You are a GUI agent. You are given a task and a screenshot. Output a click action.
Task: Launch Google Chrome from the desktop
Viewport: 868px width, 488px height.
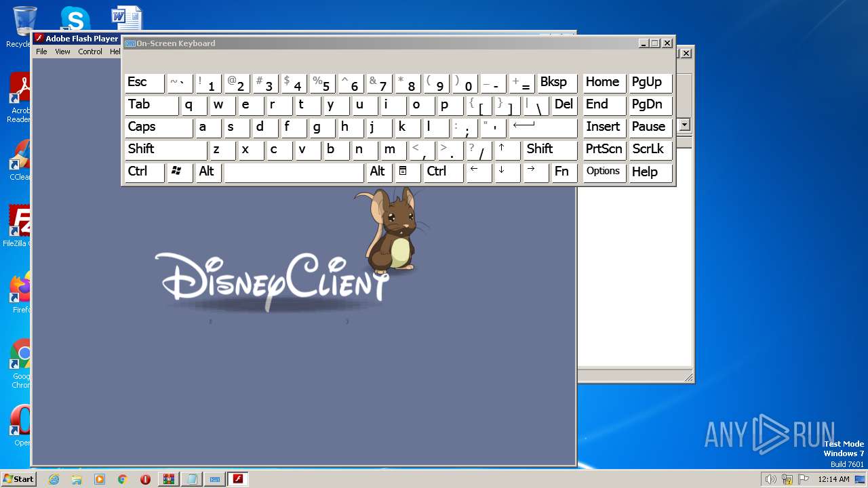coord(20,365)
